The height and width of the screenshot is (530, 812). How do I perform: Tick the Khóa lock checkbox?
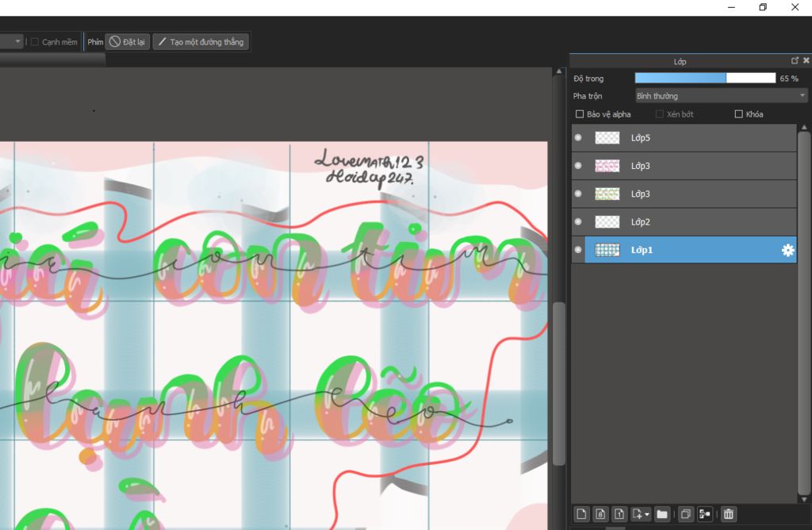click(739, 114)
